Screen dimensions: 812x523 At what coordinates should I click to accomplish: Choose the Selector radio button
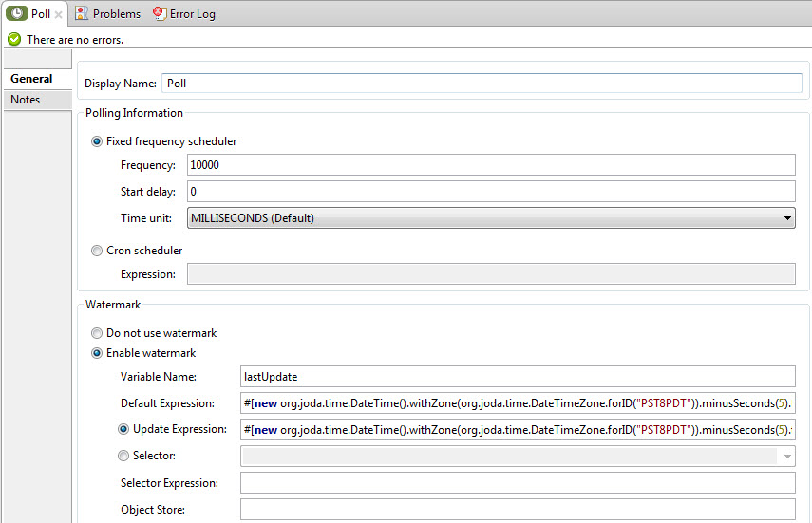(x=123, y=456)
